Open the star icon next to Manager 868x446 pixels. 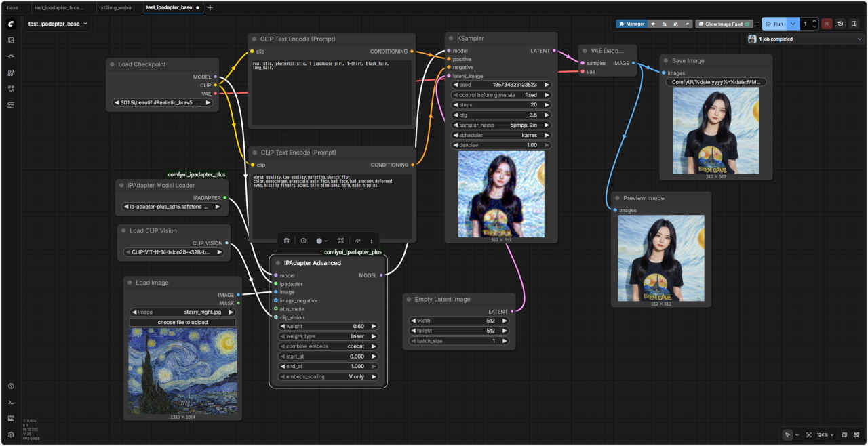pyautogui.click(x=653, y=24)
